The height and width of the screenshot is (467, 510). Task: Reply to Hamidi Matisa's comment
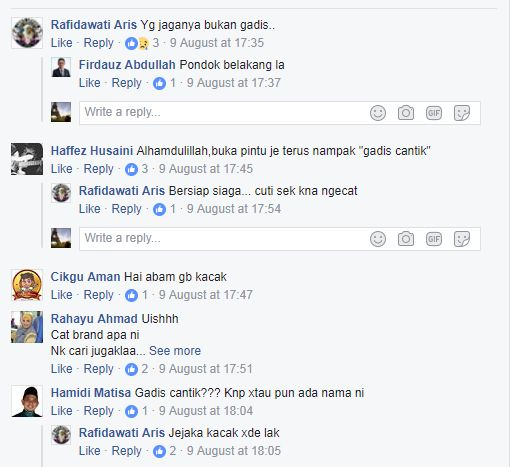[98, 411]
